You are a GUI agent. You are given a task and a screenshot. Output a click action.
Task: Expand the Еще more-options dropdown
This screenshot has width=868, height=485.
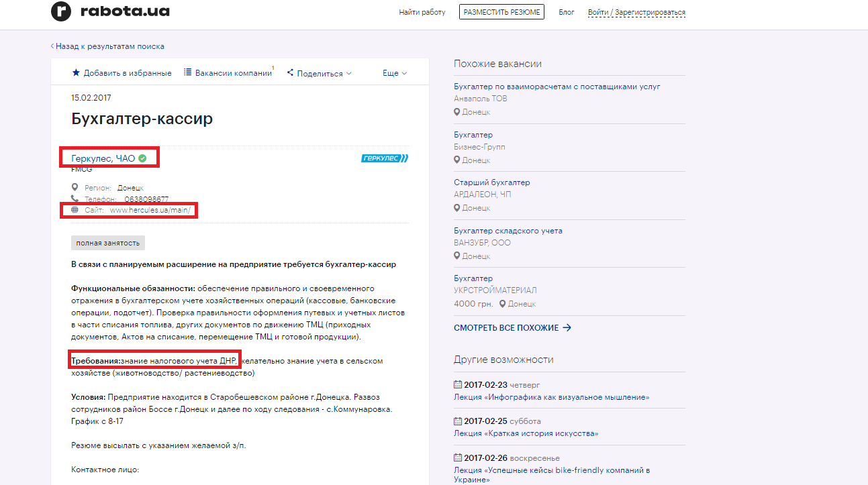tap(395, 73)
